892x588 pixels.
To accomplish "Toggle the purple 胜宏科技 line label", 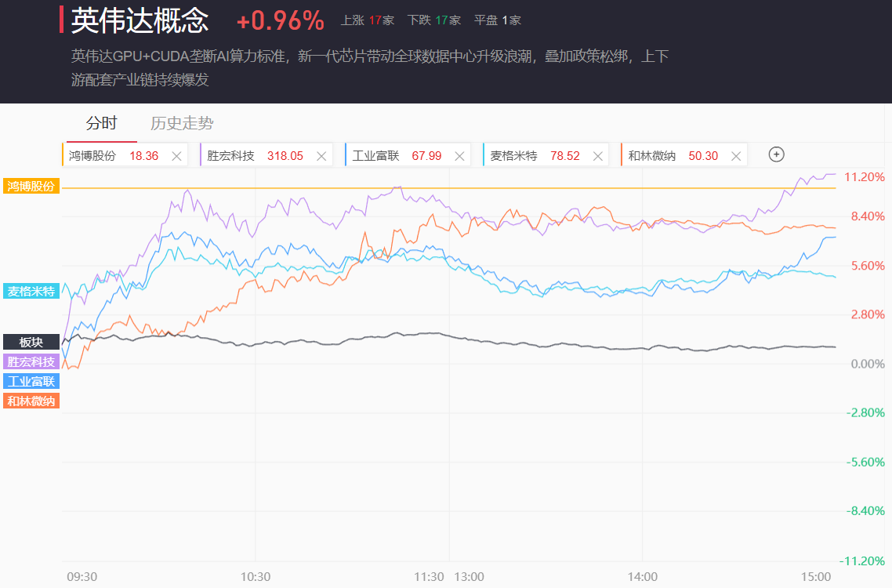I will pos(31,361).
